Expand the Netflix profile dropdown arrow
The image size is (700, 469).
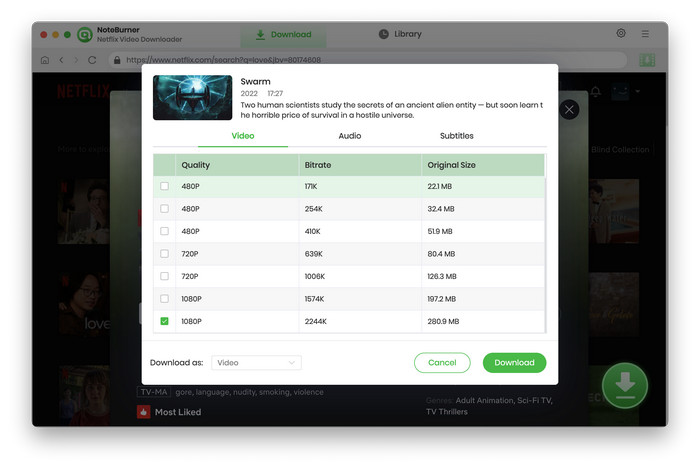point(638,91)
